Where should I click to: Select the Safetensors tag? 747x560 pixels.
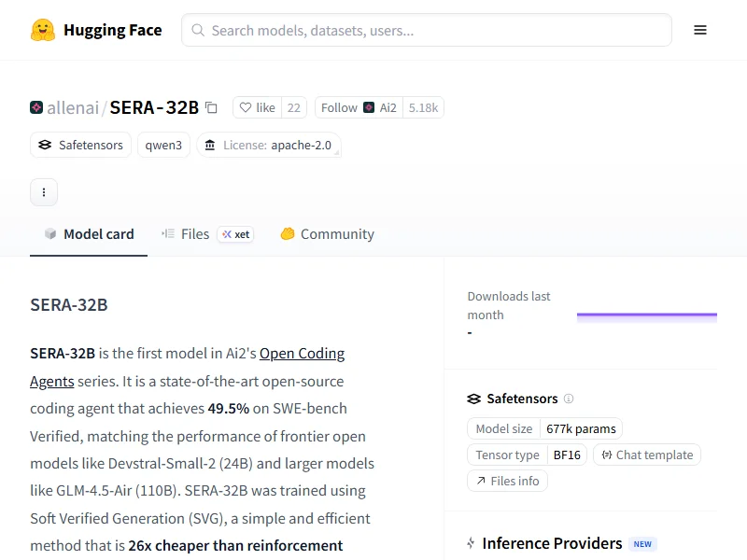tap(80, 145)
